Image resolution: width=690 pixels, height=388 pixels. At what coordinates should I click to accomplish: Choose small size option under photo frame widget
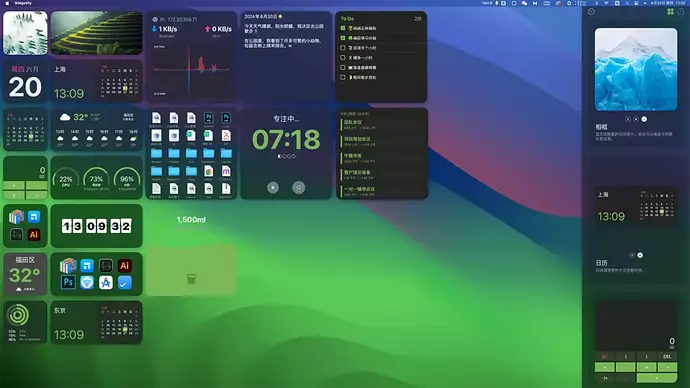pos(628,119)
